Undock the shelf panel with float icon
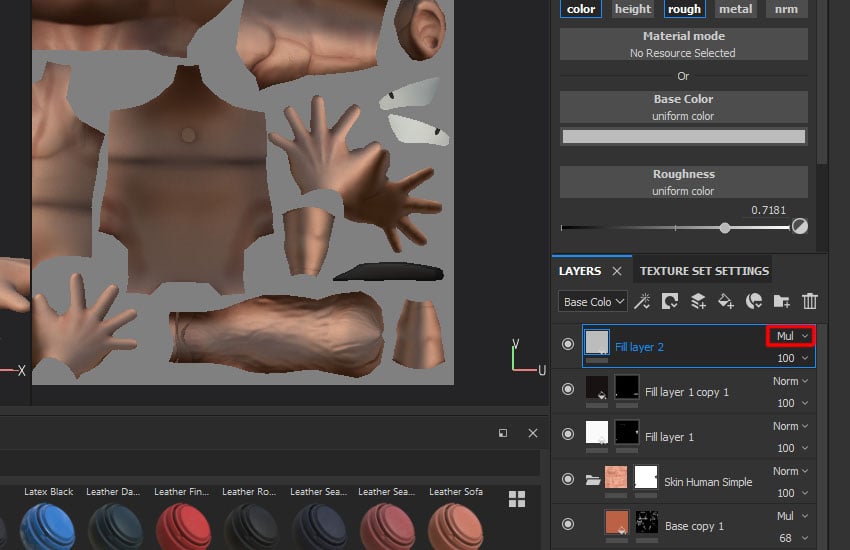The height and width of the screenshot is (550, 850). [503, 433]
